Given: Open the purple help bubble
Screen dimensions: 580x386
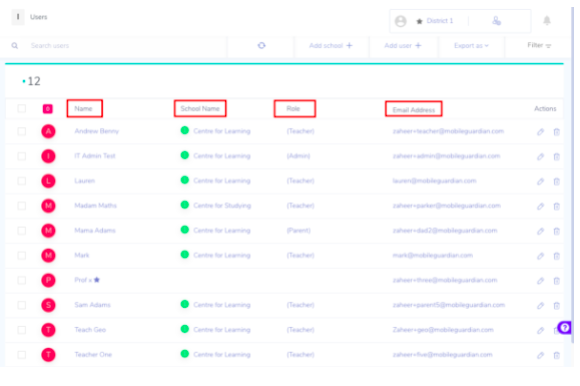Looking at the screenshot, I should click(565, 328).
